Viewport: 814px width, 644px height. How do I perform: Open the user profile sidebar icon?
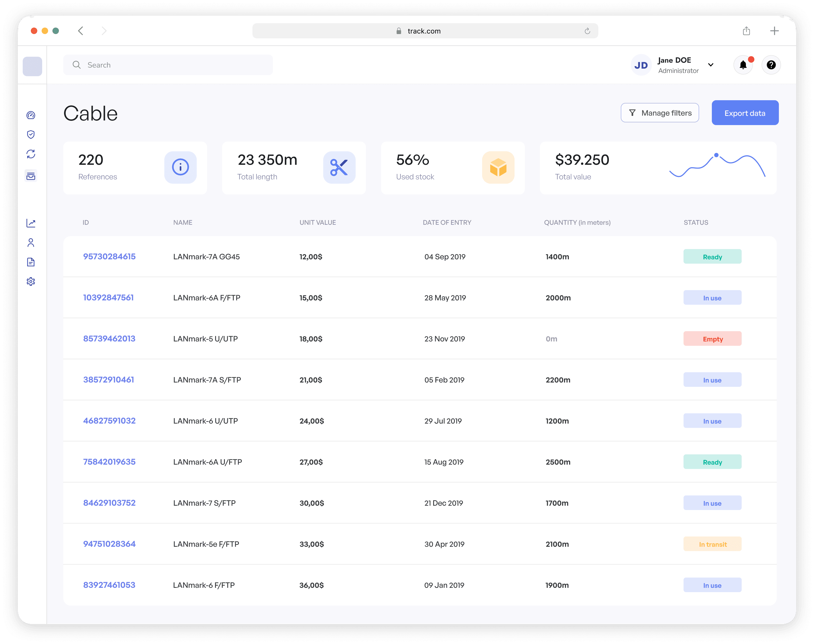coord(31,242)
